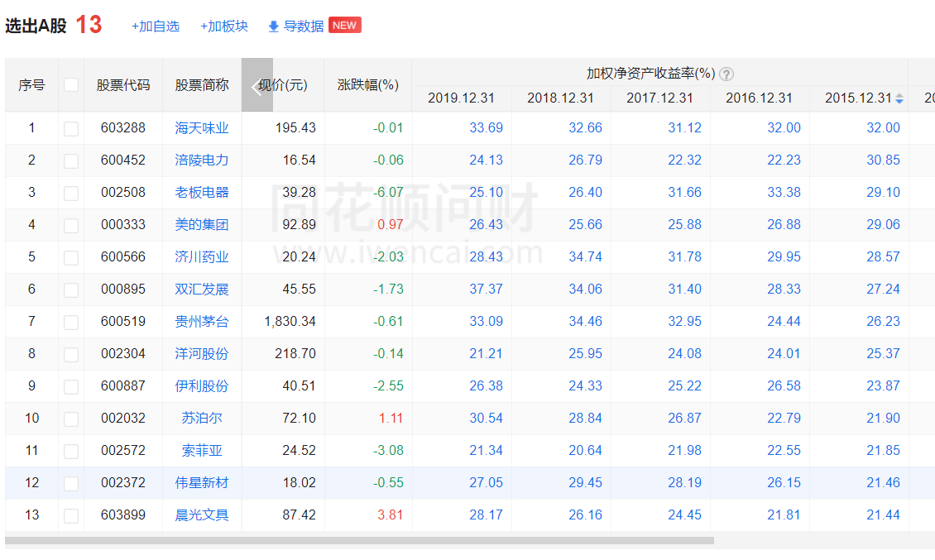
Task: Open 海天味业 stock link
Action: 202,127
